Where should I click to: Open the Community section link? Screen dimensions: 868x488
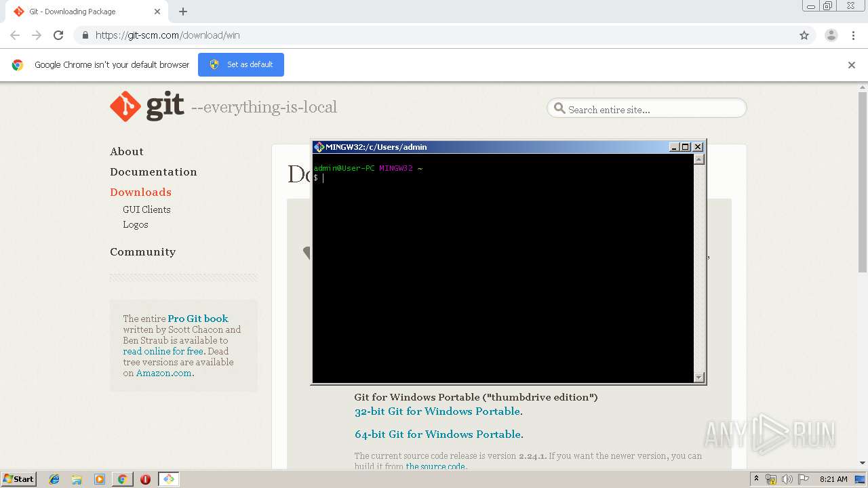[142, 252]
